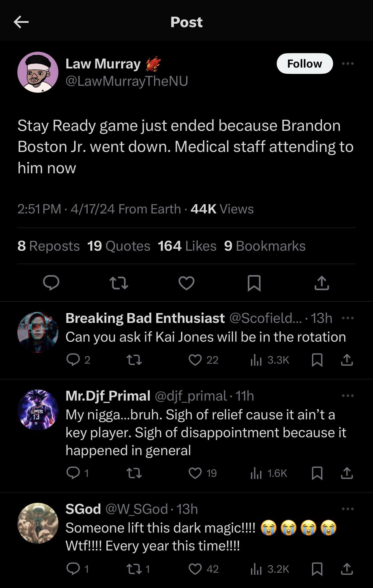Open Mr.Djf_Primal's profile picture

(x=38, y=410)
